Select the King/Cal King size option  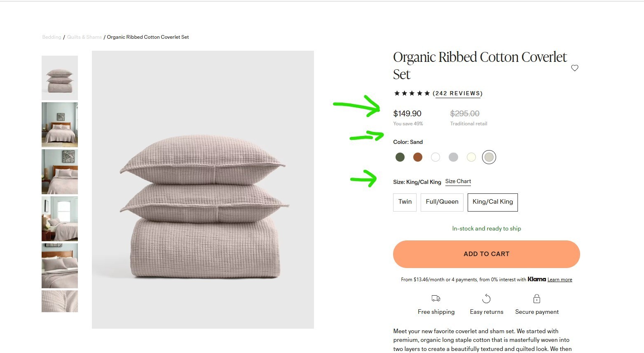(493, 202)
